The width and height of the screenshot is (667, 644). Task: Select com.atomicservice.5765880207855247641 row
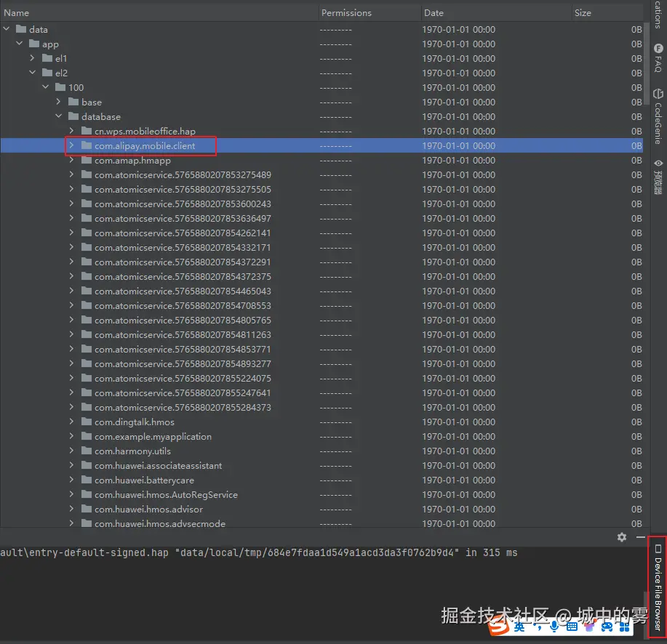click(x=321, y=393)
